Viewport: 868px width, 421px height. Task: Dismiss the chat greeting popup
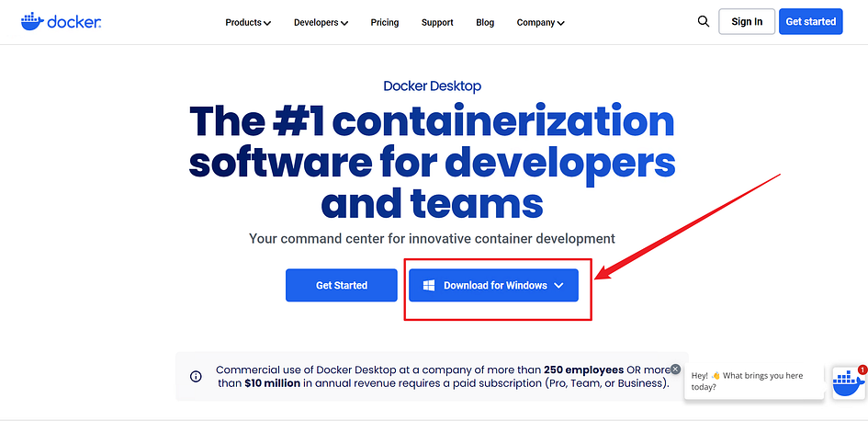(x=675, y=369)
